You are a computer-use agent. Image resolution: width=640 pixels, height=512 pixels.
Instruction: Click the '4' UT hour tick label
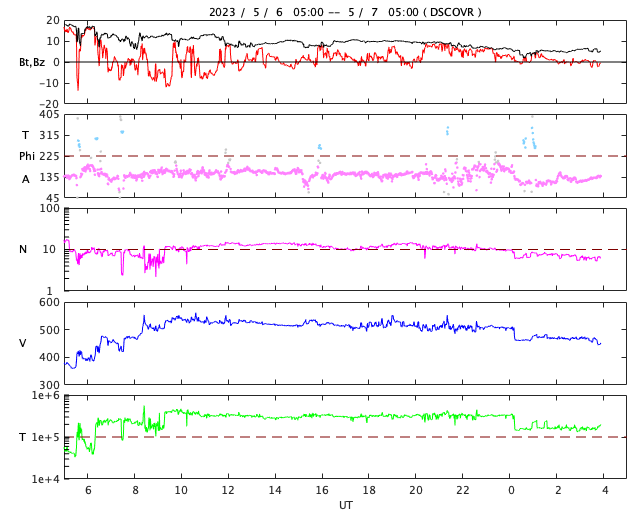click(605, 490)
